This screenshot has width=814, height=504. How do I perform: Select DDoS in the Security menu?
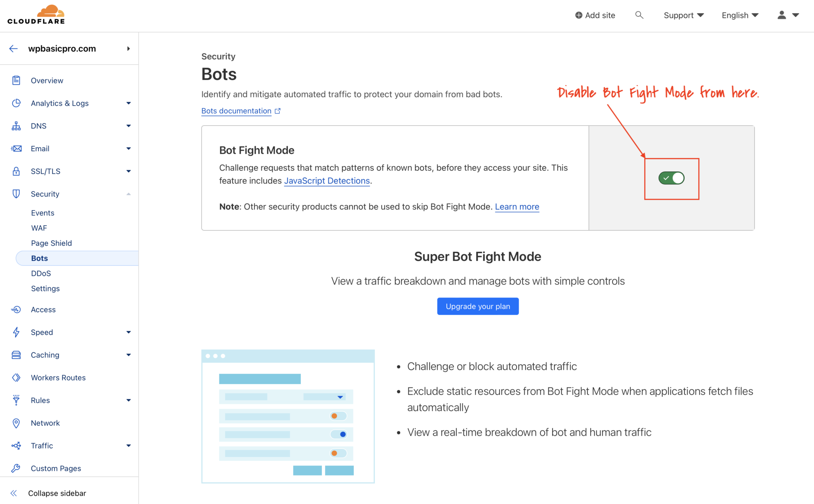tap(41, 273)
